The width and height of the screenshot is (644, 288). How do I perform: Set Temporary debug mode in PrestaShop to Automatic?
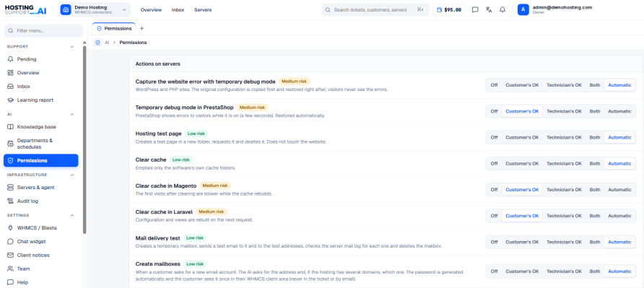[619, 111]
